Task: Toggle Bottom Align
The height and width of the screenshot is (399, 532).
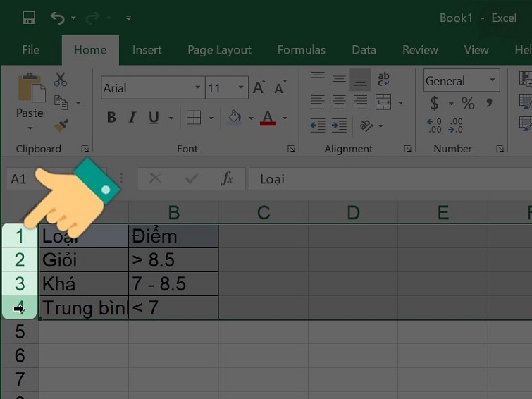Action: 360,80
